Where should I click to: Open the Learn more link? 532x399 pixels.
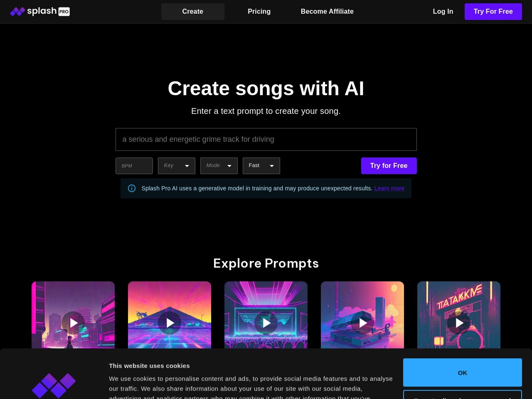click(x=389, y=188)
